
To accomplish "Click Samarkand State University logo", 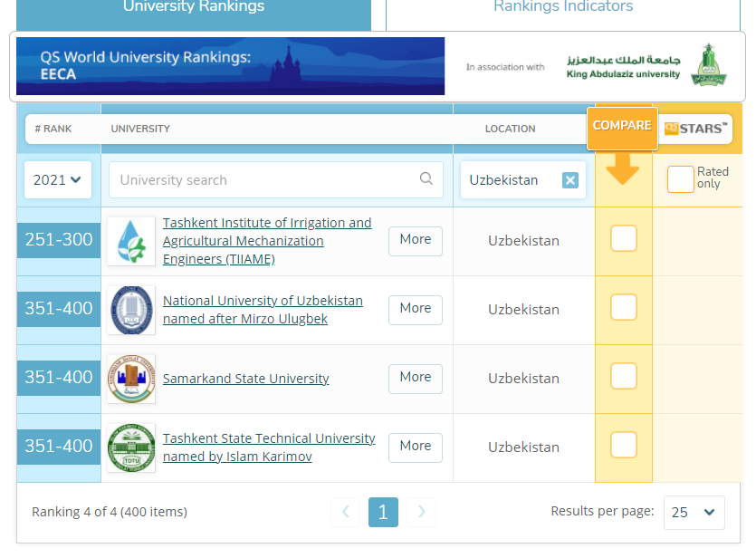I will point(131,379).
